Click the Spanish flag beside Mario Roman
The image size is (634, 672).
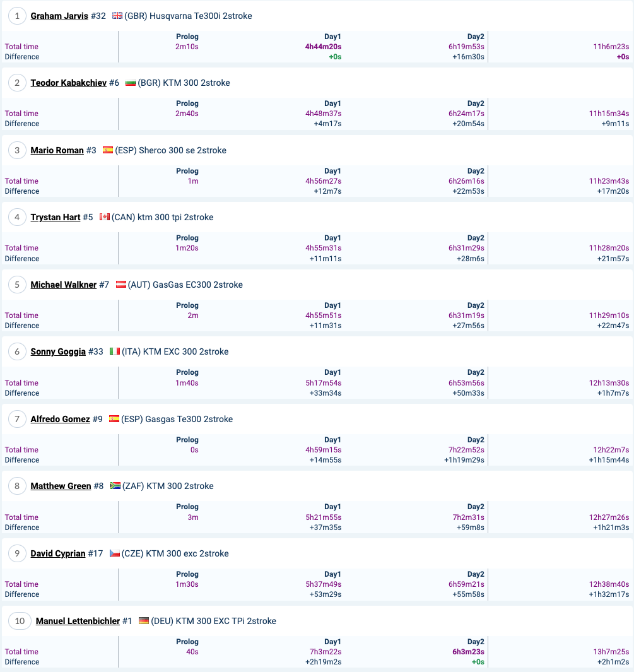coord(108,150)
